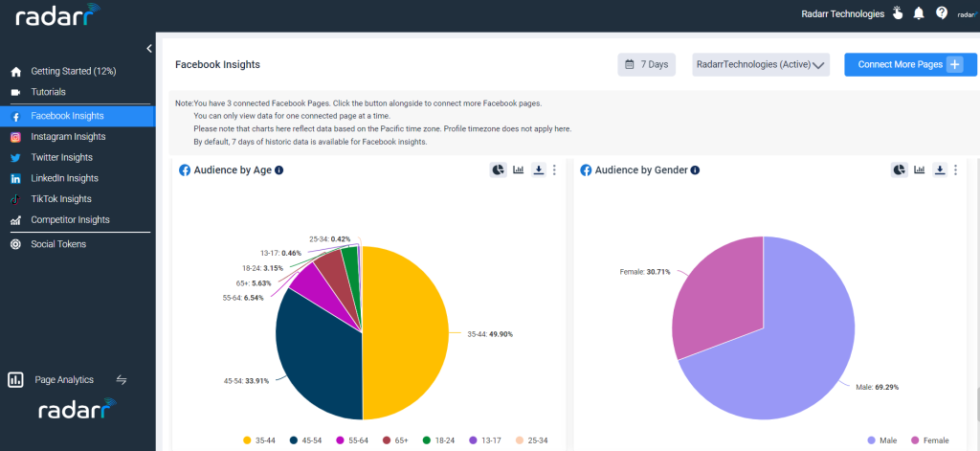Click the Instagram logo icon in sidebar
The height and width of the screenshot is (451, 980).
pos(16,137)
